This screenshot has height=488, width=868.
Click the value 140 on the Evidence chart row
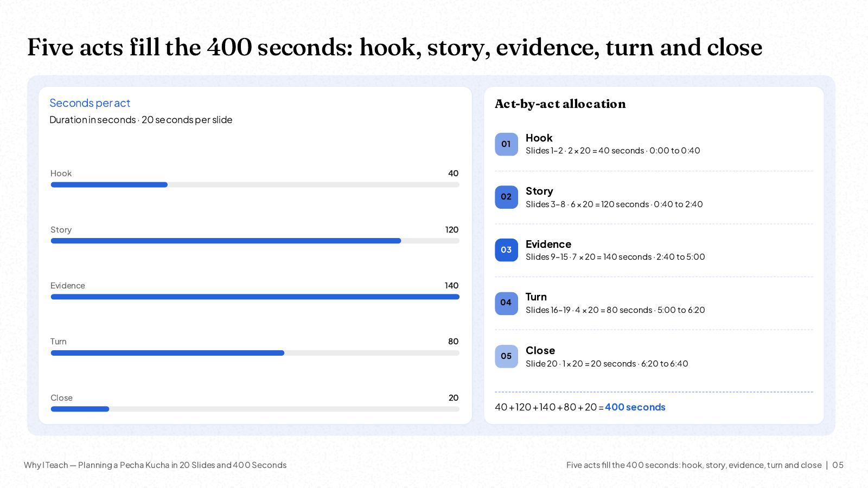point(452,286)
